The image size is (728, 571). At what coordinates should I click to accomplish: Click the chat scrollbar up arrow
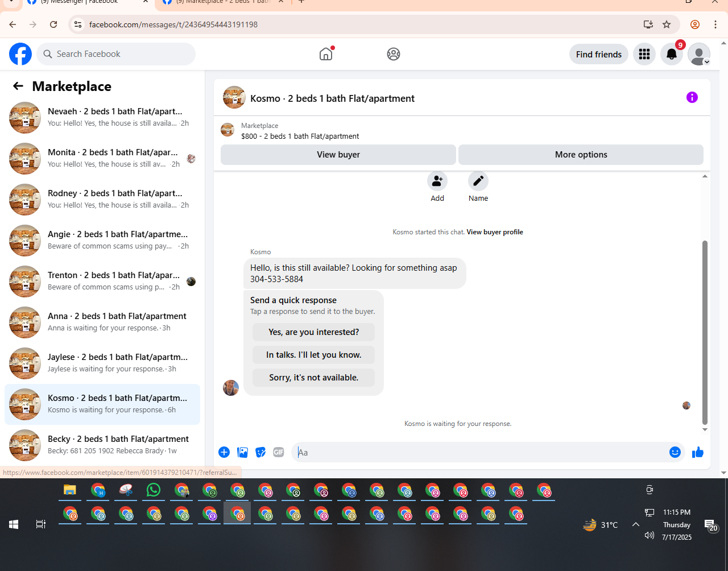point(705,176)
